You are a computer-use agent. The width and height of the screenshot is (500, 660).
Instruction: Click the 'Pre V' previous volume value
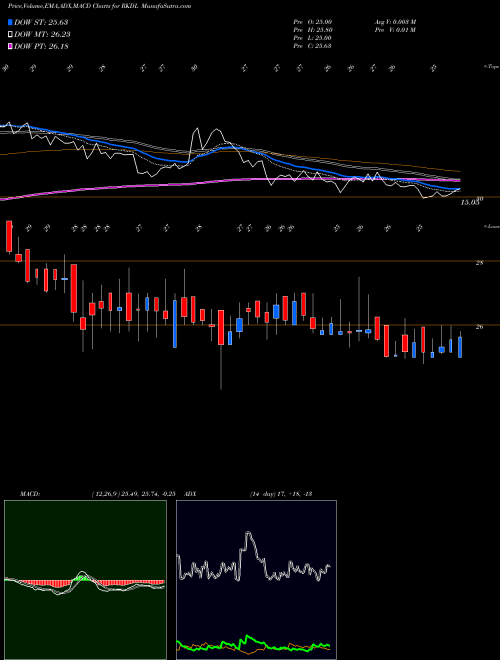coord(394,30)
